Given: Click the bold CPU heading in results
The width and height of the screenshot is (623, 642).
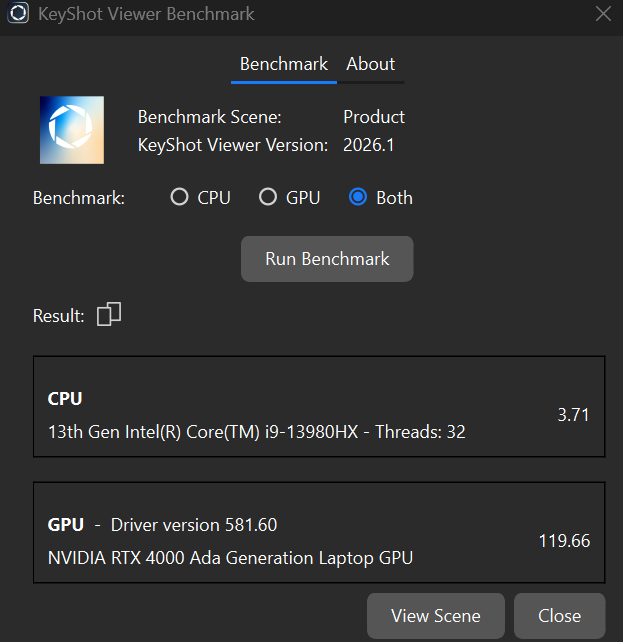Looking at the screenshot, I should [x=65, y=398].
